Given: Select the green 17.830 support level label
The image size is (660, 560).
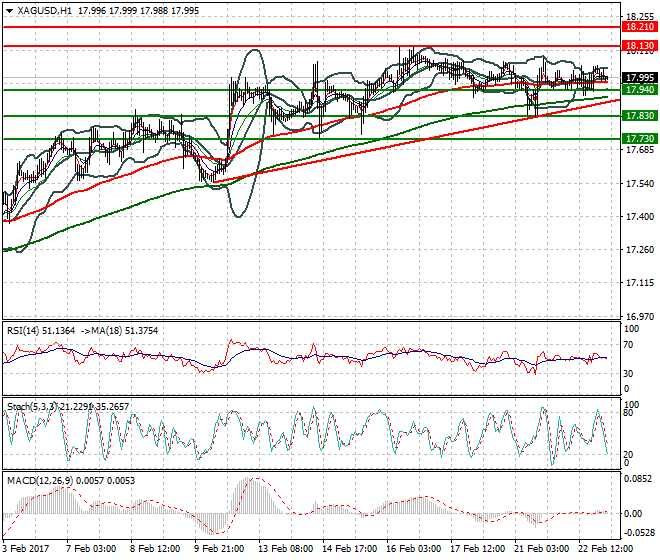Looking at the screenshot, I should coord(639,116).
